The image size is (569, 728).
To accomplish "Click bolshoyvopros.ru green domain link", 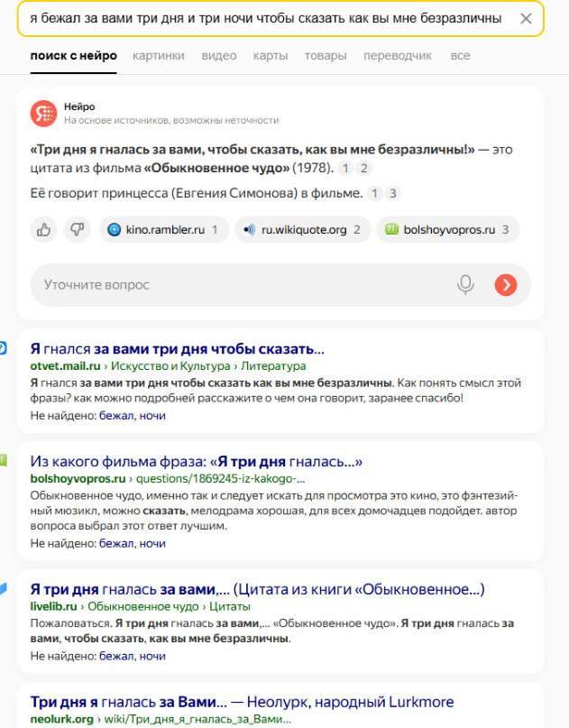I will click(78, 478).
